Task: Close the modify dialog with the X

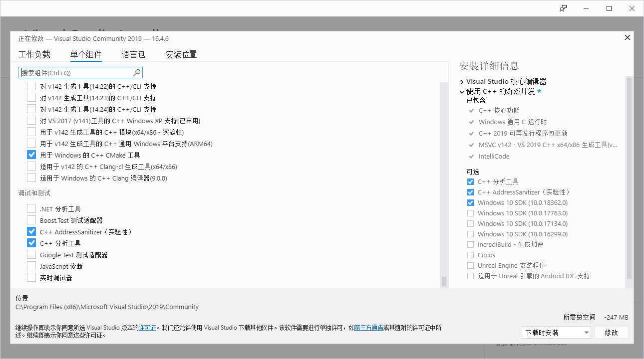Action: click(x=628, y=37)
